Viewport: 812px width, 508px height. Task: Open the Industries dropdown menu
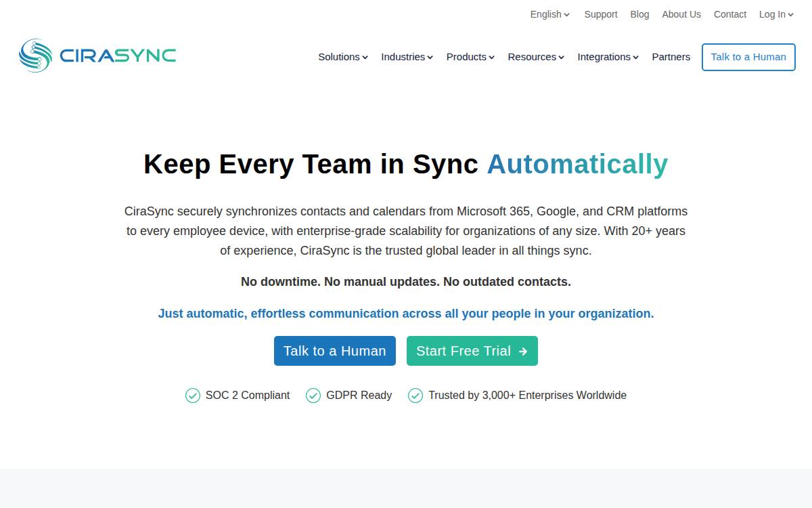(407, 57)
